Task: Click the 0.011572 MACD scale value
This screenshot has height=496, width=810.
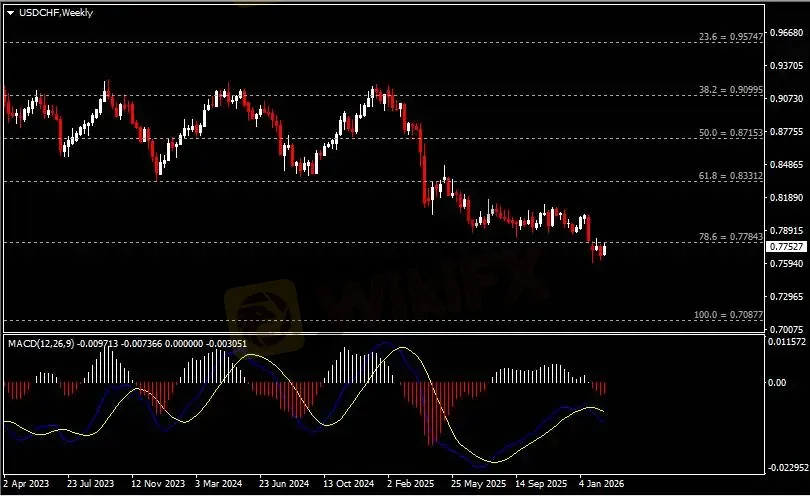Action: [786, 342]
